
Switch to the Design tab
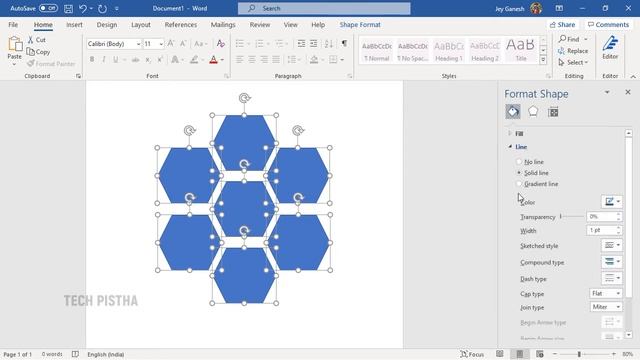point(107,24)
